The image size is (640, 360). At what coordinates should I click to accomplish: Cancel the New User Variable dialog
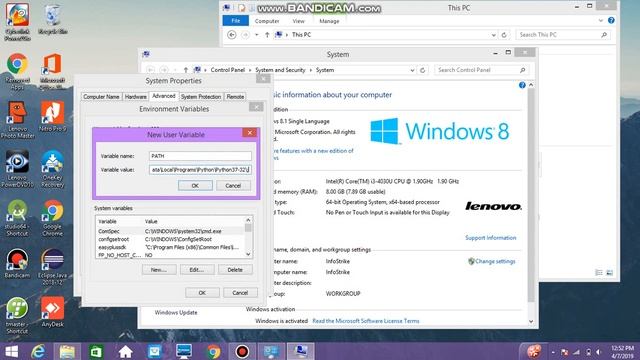(x=233, y=186)
